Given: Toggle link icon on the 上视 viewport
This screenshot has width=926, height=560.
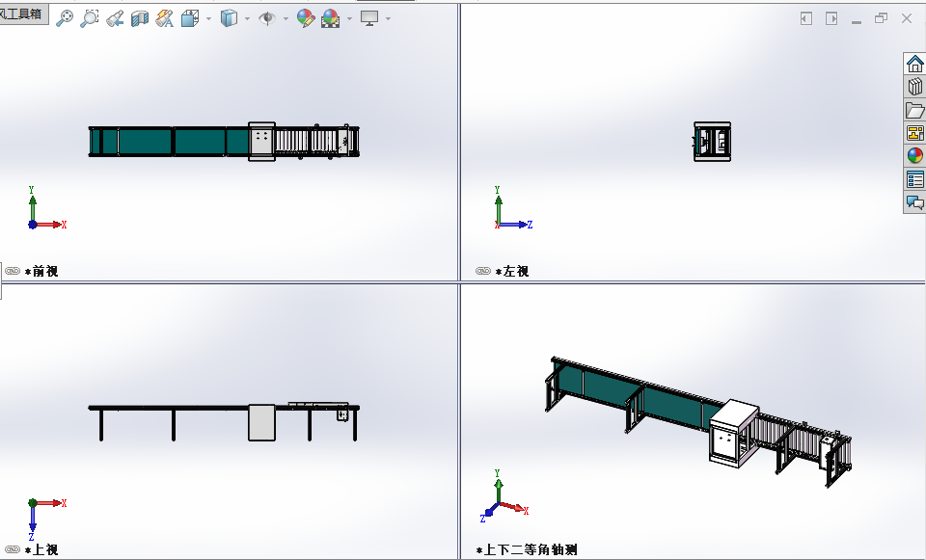Looking at the screenshot, I should click(x=13, y=549).
